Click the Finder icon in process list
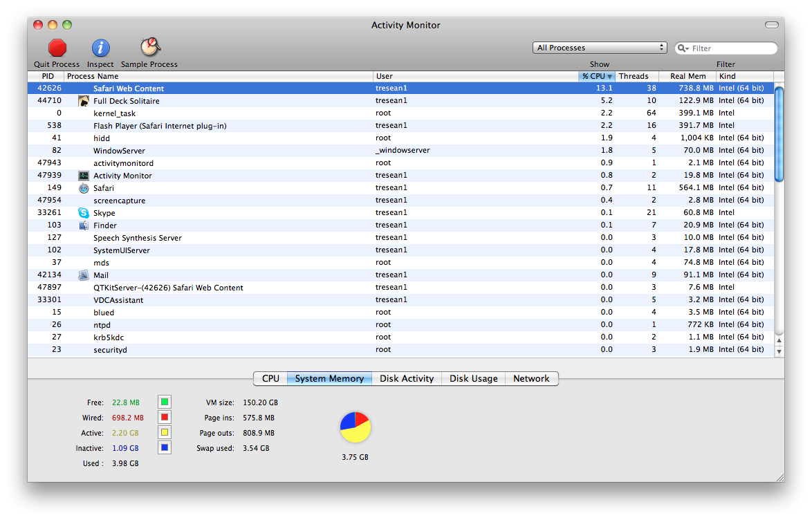 84,225
